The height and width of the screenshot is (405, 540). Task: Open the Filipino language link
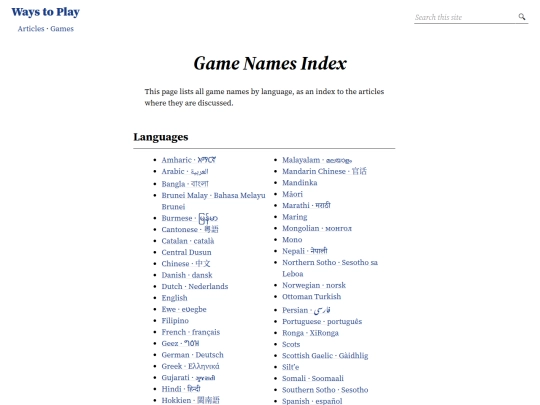point(175,321)
